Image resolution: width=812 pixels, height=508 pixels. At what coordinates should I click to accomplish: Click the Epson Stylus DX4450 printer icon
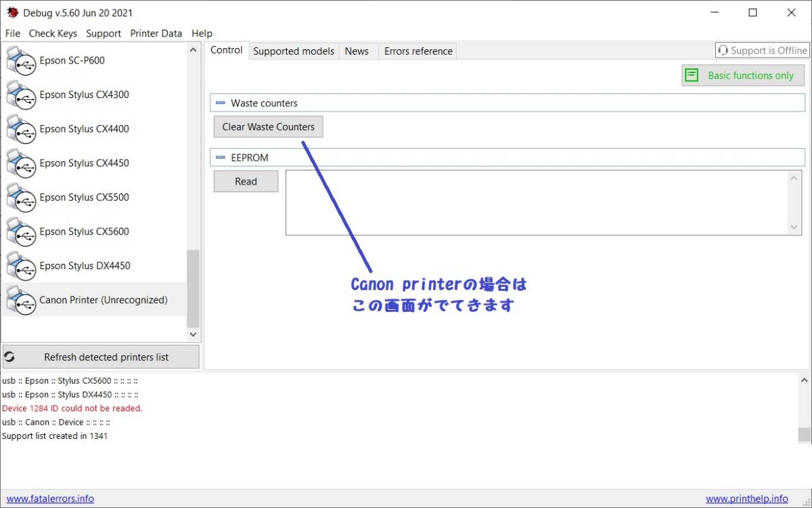click(x=20, y=266)
